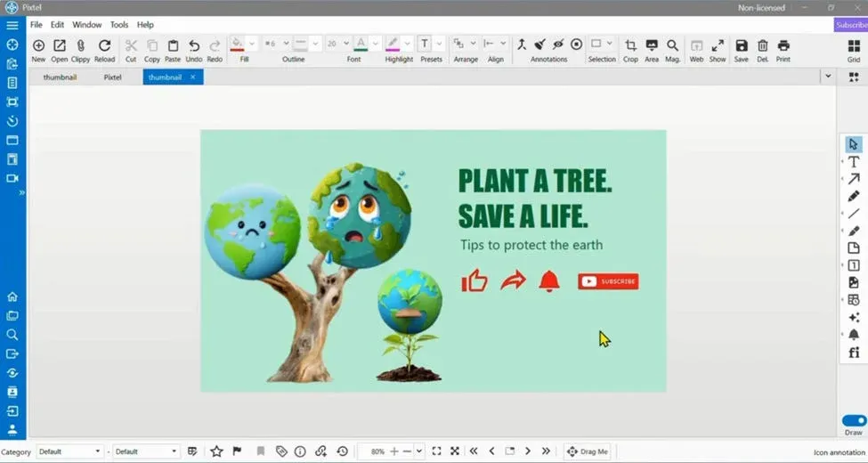Click the Subscribe button
Image resolution: width=868 pixels, height=463 pixels.
pos(851,25)
